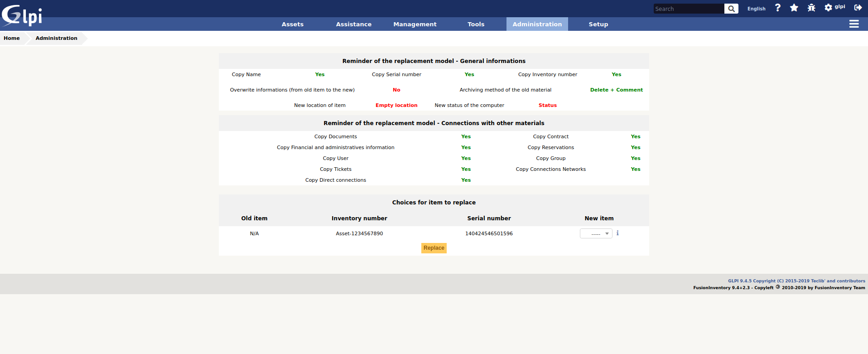Toggle debug mode with the bug icon
Image resolution: width=868 pixels, height=354 pixels.
(x=811, y=8)
